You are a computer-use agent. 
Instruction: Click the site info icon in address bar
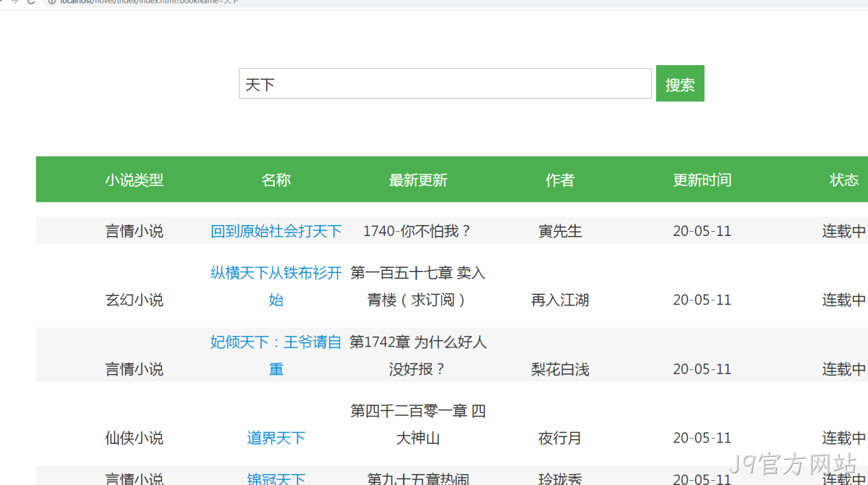pos(51,2)
